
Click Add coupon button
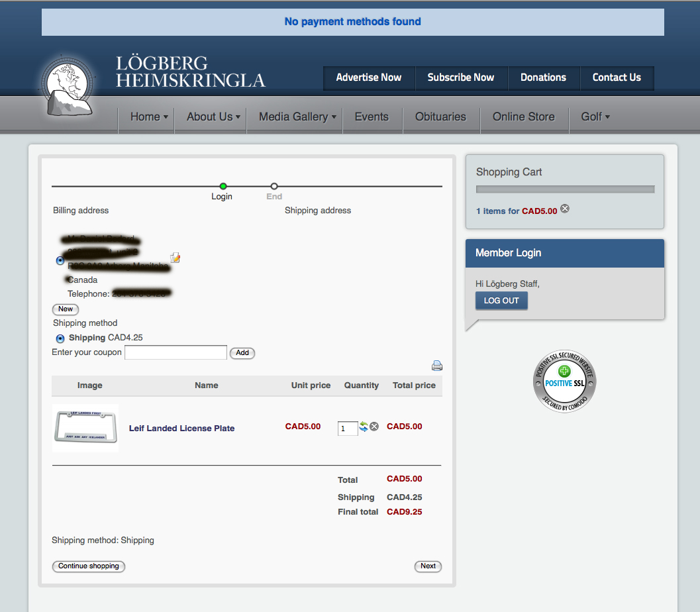coord(242,352)
